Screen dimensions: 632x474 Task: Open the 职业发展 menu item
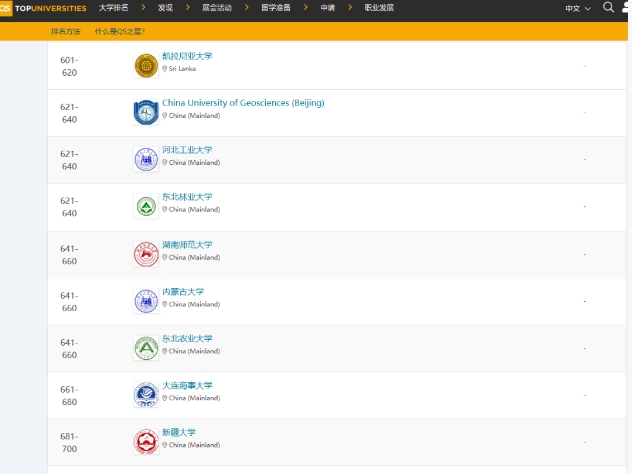click(376, 8)
